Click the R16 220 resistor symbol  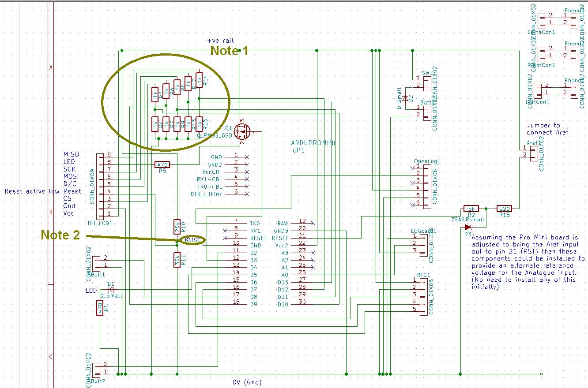[504, 208]
